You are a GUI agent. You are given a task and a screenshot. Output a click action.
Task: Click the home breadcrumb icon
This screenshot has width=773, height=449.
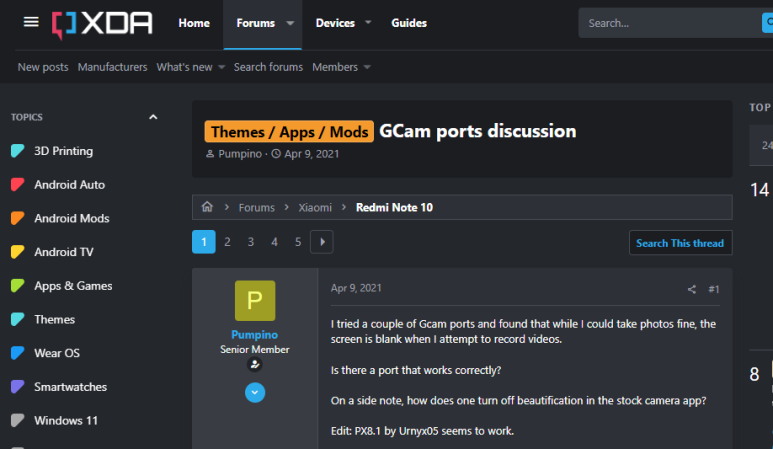tap(207, 207)
